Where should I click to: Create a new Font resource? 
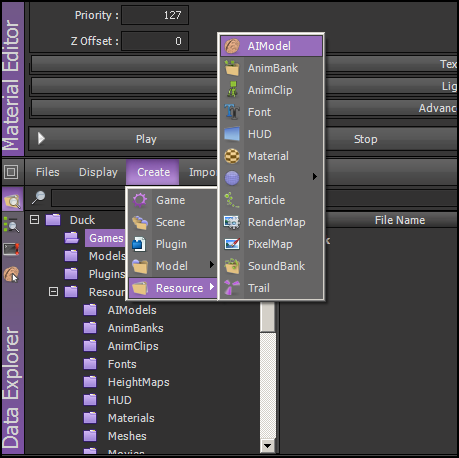(271, 112)
